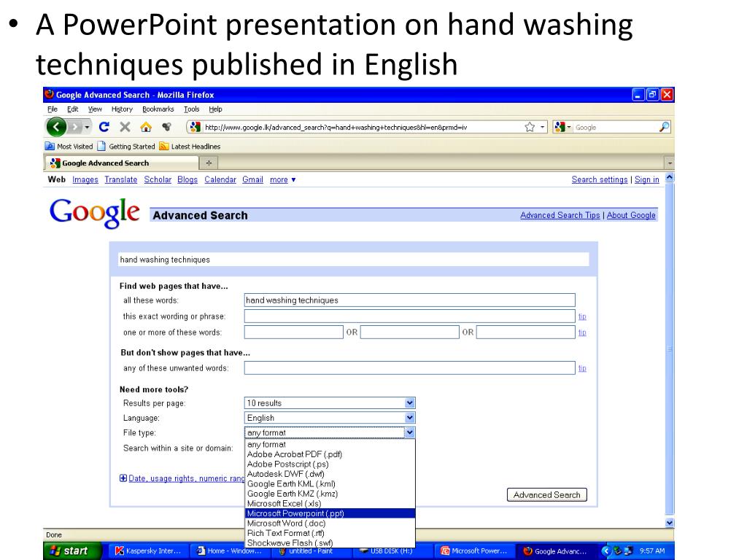
Task: Select the Google Advanced Search tab
Action: (x=122, y=163)
